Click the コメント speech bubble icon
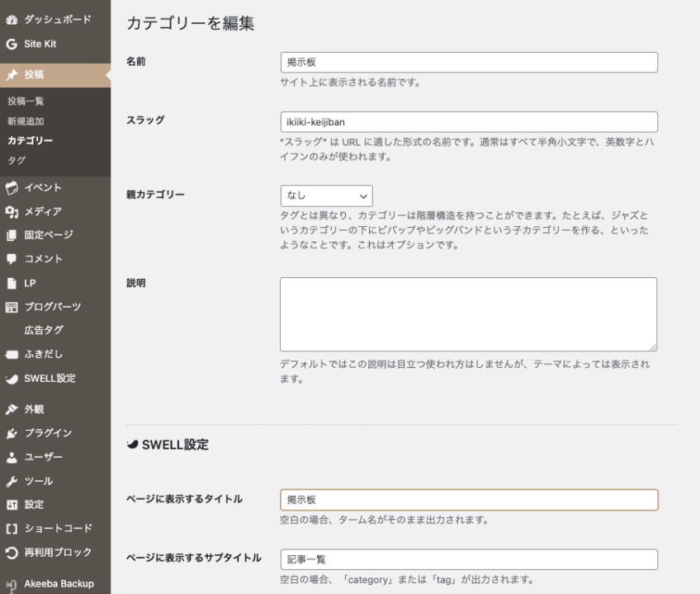 coord(12,259)
